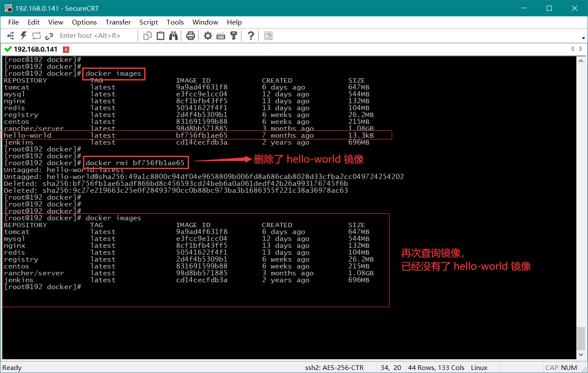Open the Script menu
This screenshot has width=588, height=373.
click(149, 22)
